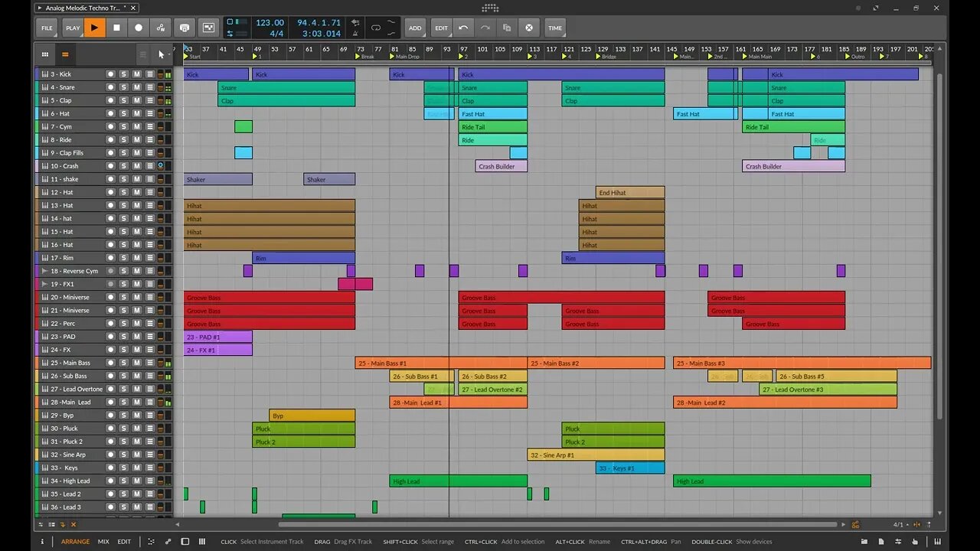Mute the 25 - Main Bass track

[137, 363]
